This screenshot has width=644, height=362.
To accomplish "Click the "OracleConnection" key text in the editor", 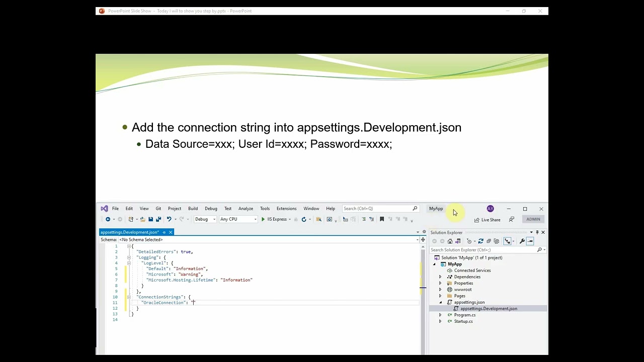I will (164, 303).
